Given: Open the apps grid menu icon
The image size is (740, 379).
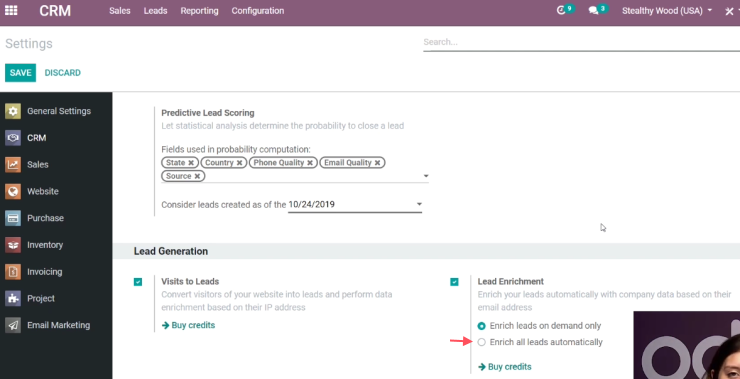Looking at the screenshot, I should [11, 10].
